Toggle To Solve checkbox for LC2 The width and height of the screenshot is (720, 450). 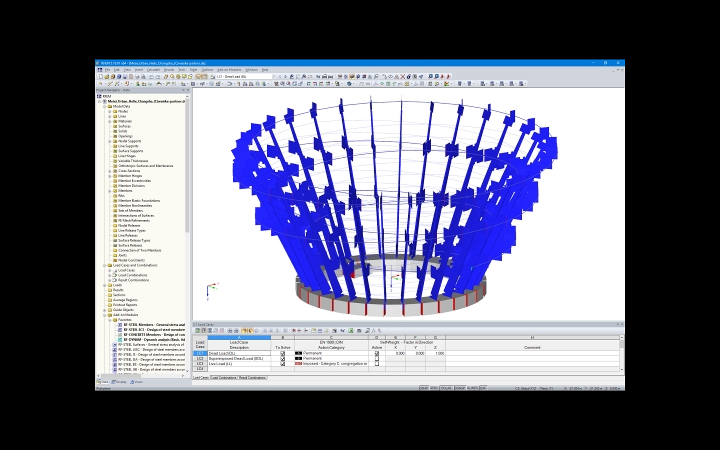click(282, 359)
